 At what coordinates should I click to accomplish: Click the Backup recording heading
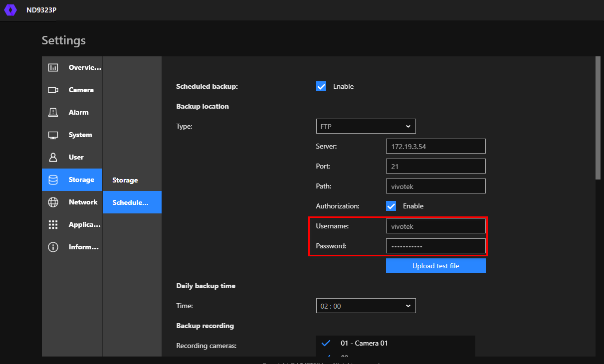point(205,326)
